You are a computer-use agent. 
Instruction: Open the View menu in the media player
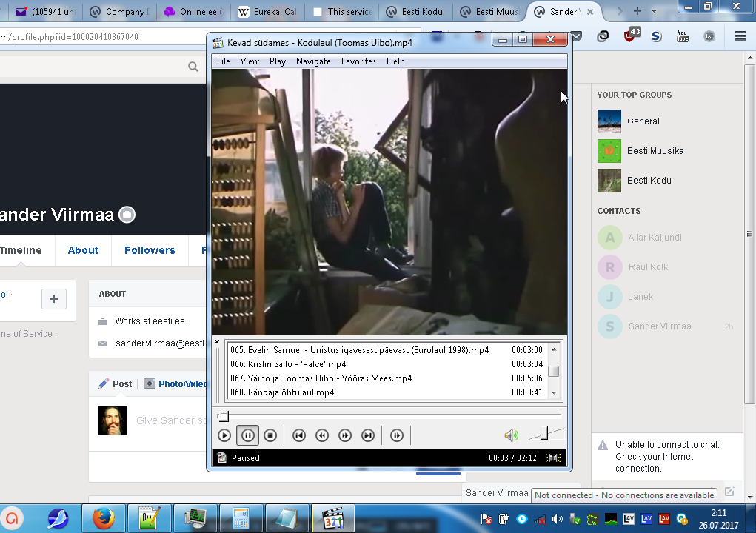coord(250,61)
